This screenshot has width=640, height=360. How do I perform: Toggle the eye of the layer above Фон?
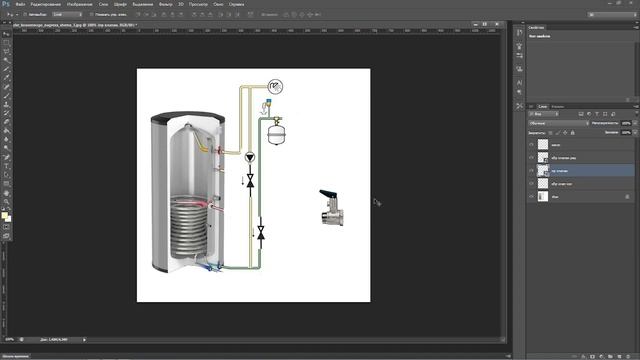pos(531,184)
